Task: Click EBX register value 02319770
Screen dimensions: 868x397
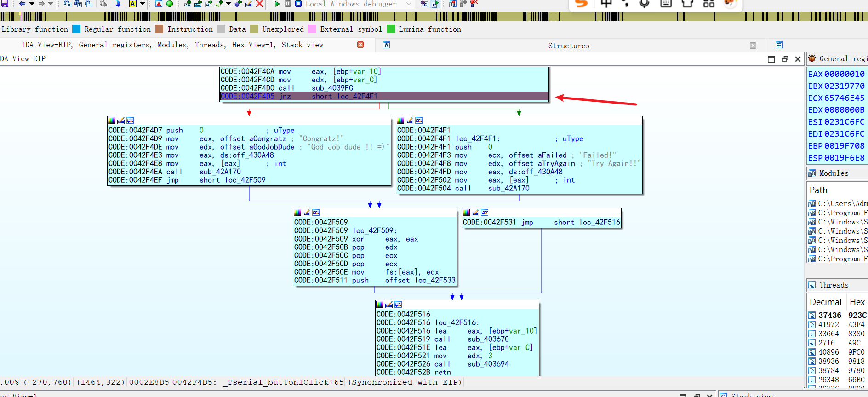Action: pyautogui.click(x=844, y=86)
